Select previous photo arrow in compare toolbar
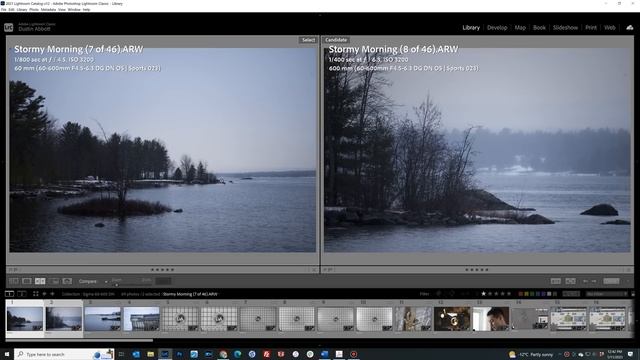The image size is (640, 360). 585,281
